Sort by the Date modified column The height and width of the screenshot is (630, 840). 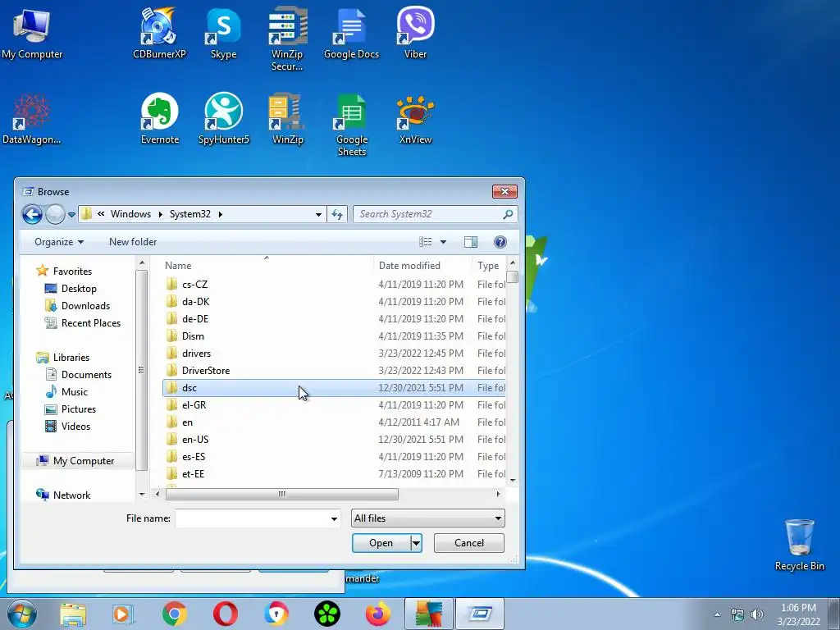422,266
